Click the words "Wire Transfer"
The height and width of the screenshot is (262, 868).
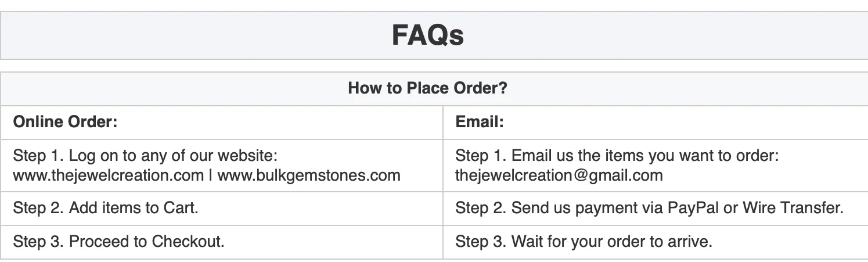tap(791, 208)
